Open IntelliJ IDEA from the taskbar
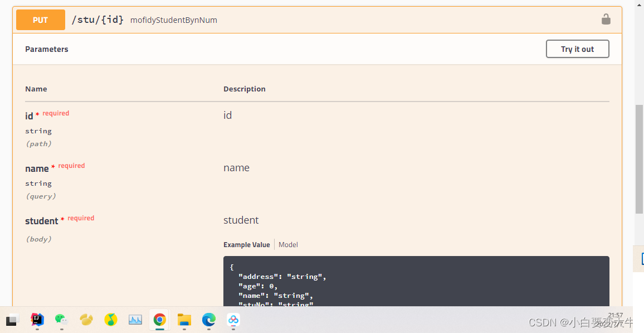 37,320
